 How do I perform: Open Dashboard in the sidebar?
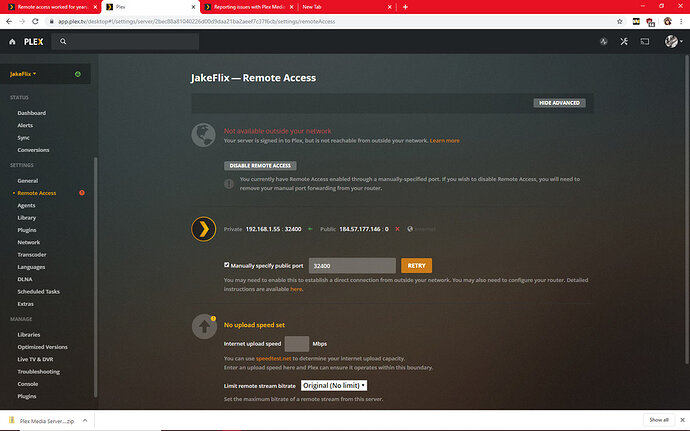[32, 113]
